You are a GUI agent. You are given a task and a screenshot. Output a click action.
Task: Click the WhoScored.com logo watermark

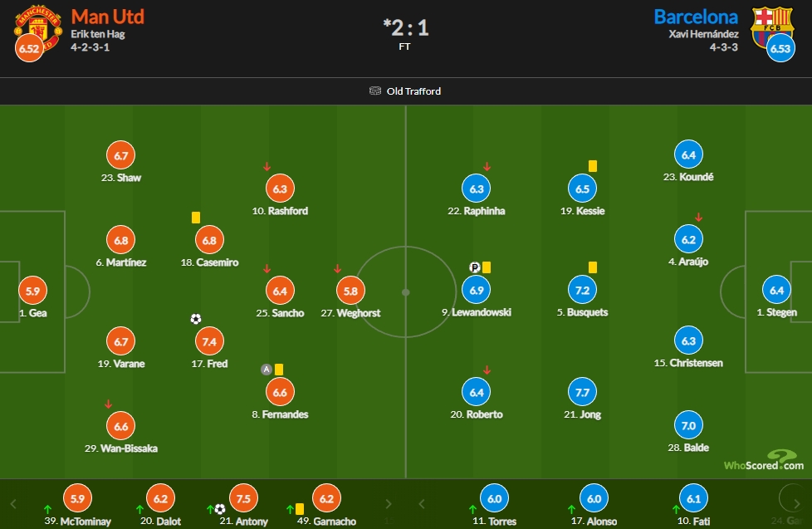pyautogui.click(x=764, y=460)
